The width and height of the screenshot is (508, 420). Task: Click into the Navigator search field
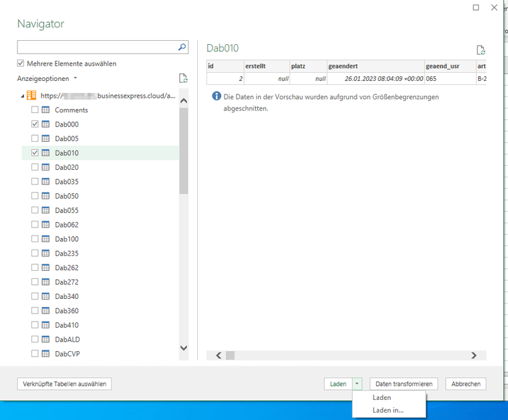97,47
